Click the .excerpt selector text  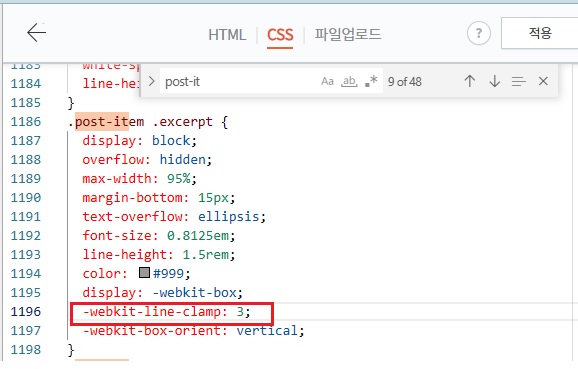point(182,122)
